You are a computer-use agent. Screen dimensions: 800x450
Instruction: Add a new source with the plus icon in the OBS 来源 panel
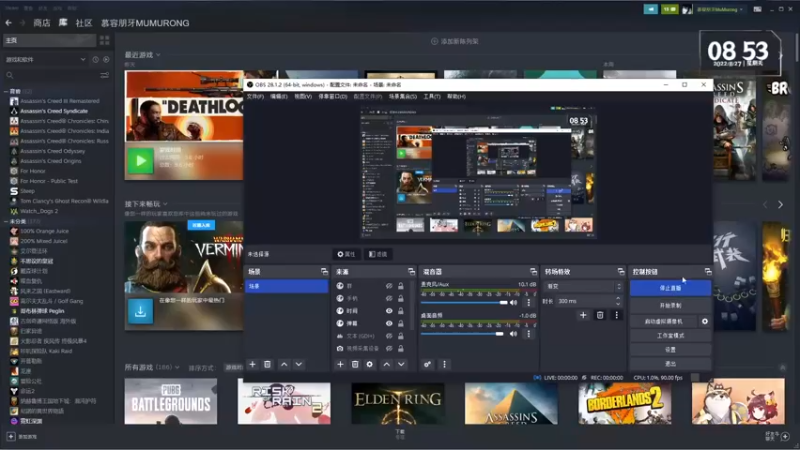click(x=340, y=364)
